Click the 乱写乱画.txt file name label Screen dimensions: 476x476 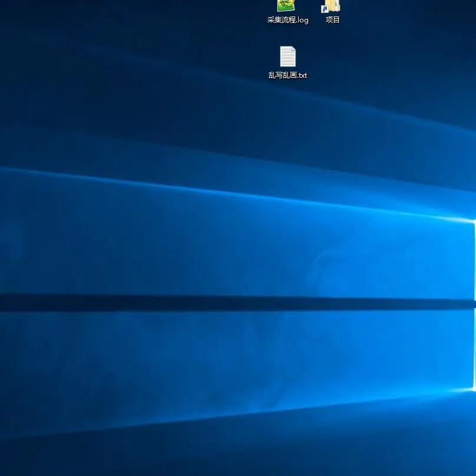[x=288, y=75]
